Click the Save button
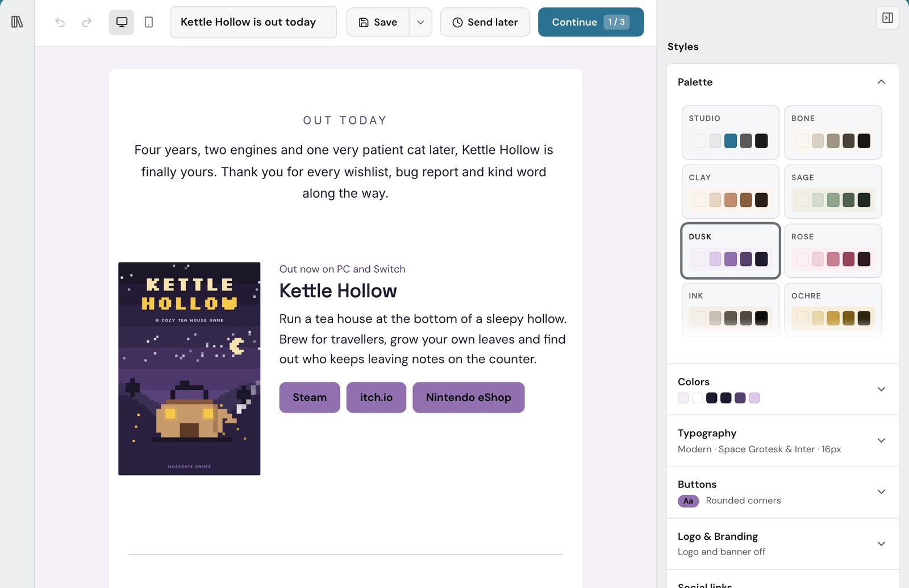The height and width of the screenshot is (588, 909). pyautogui.click(x=378, y=22)
